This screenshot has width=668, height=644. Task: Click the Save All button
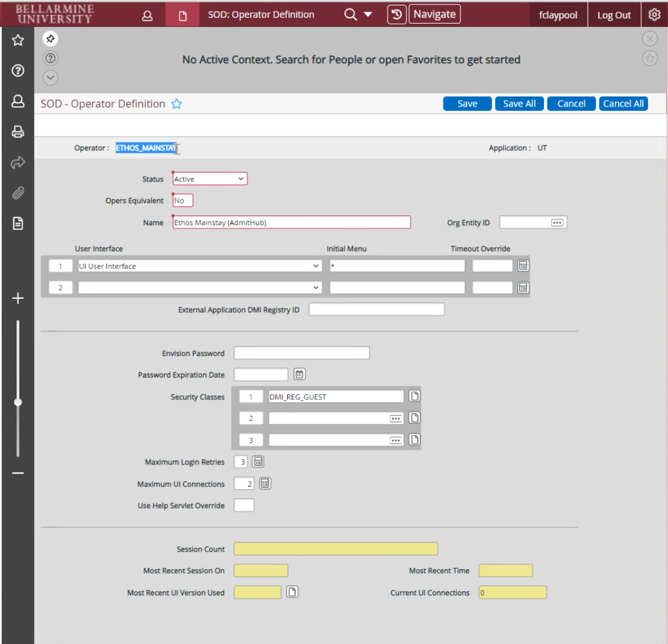[520, 103]
